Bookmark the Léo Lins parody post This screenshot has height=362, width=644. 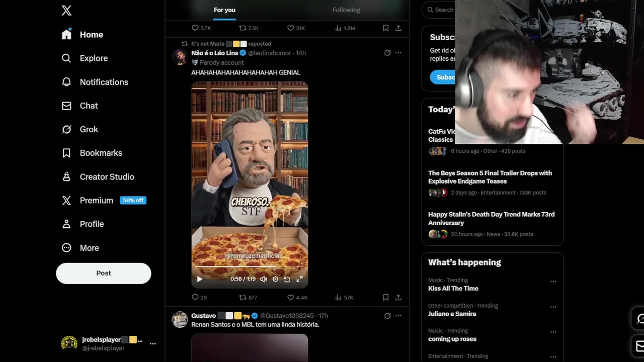tap(386, 297)
